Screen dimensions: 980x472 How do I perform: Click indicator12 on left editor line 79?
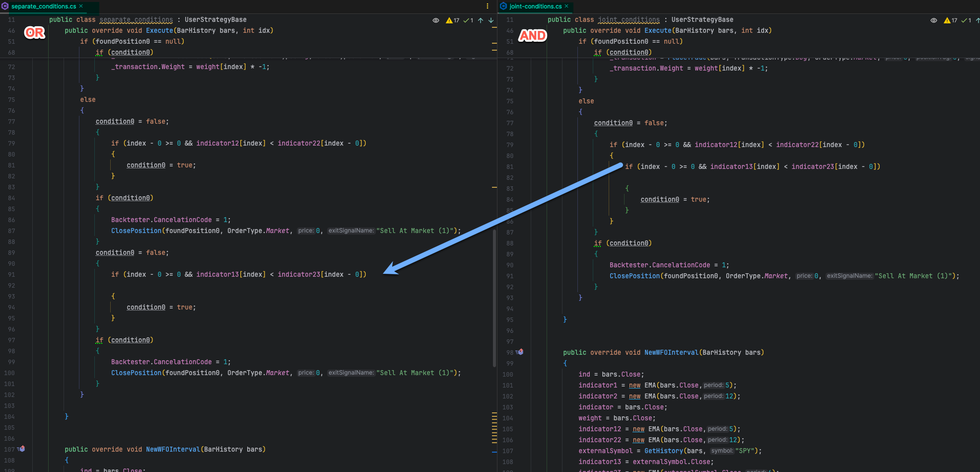(x=217, y=143)
